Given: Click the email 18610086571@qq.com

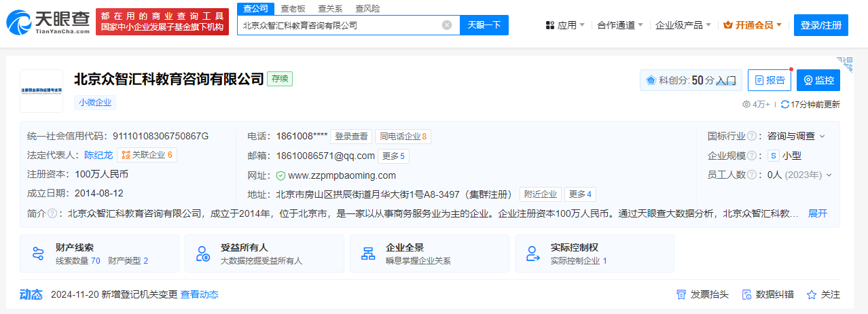Looking at the screenshot, I should click(325, 156).
